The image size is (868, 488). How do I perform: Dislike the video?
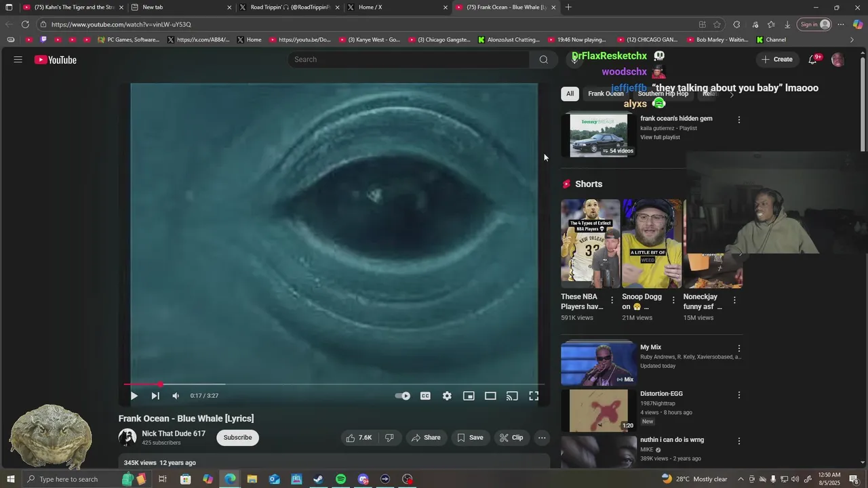pos(389,438)
